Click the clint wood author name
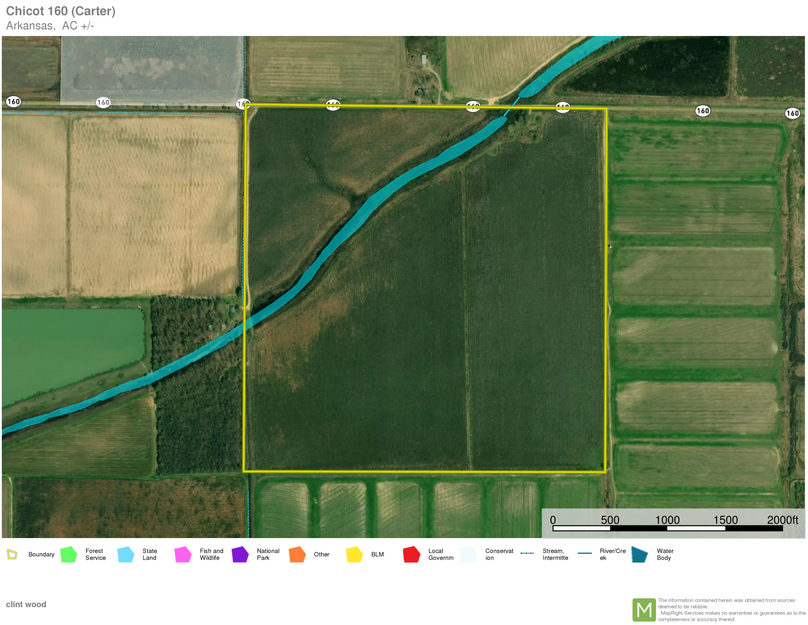Screen dimensions: 808x625 click(26, 604)
